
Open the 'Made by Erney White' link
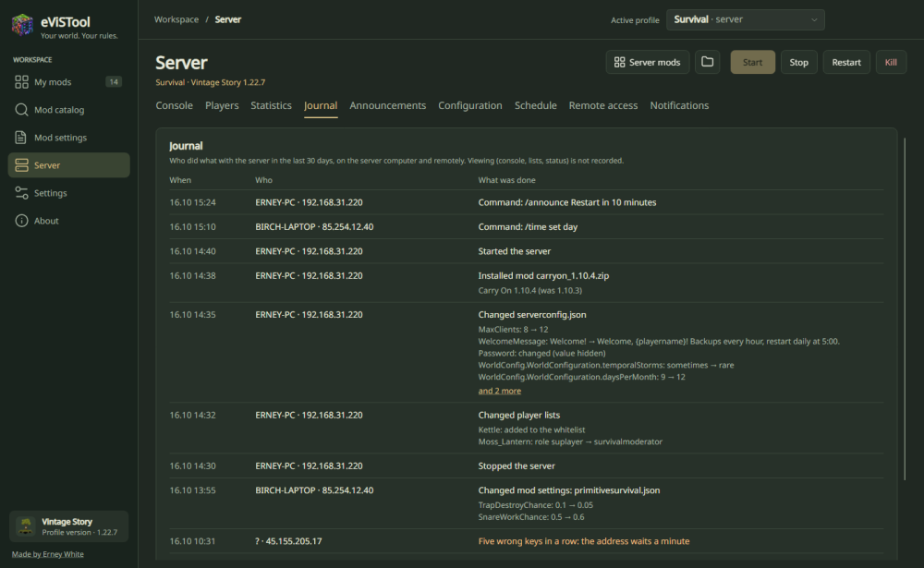[x=48, y=554]
